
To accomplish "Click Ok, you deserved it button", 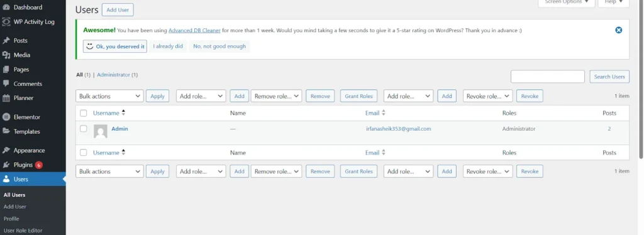I will tap(115, 46).
